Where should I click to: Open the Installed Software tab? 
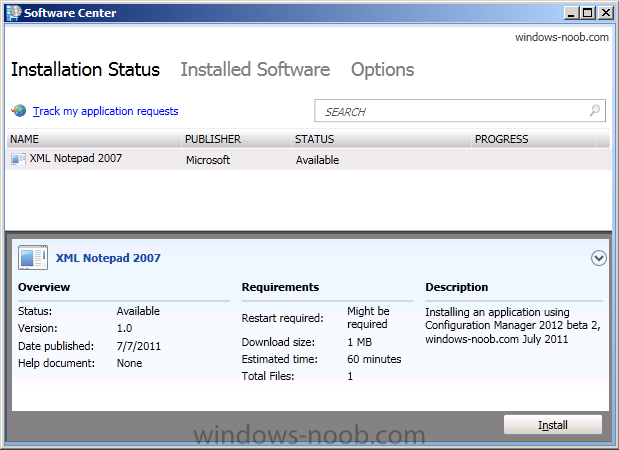(x=255, y=69)
